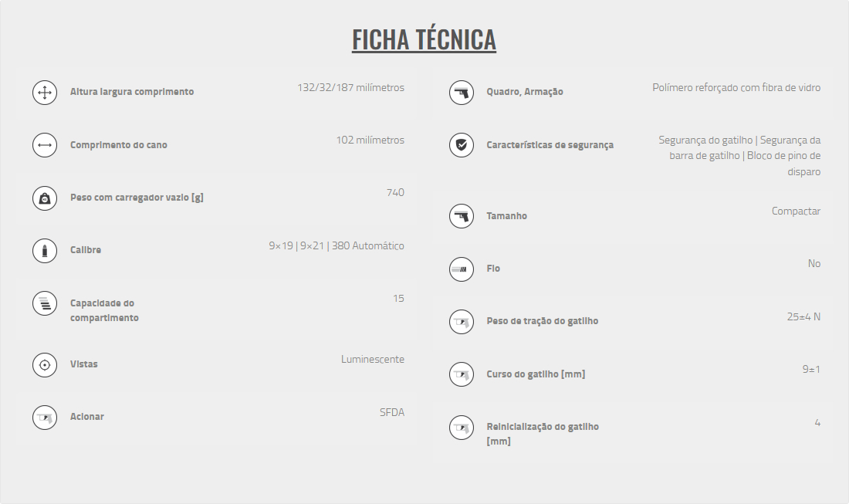
Task: Click the Luminescente sights value
Action: point(373,360)
